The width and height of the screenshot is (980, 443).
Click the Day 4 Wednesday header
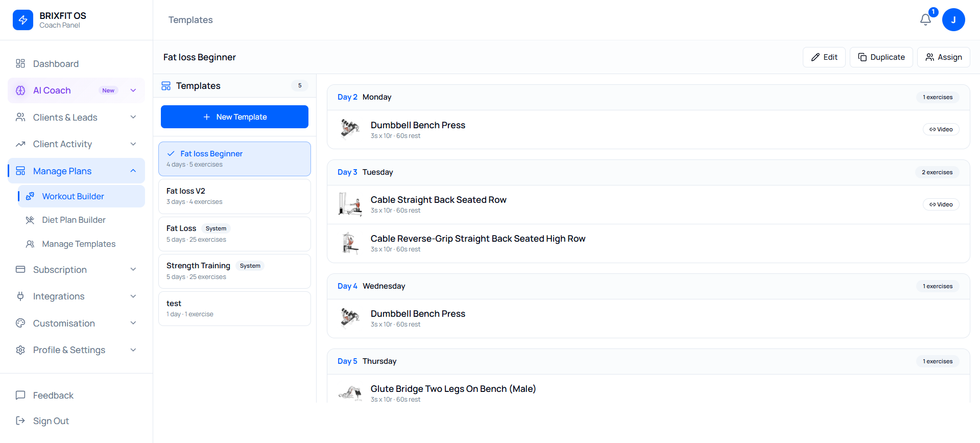click(x=648, y=286)
